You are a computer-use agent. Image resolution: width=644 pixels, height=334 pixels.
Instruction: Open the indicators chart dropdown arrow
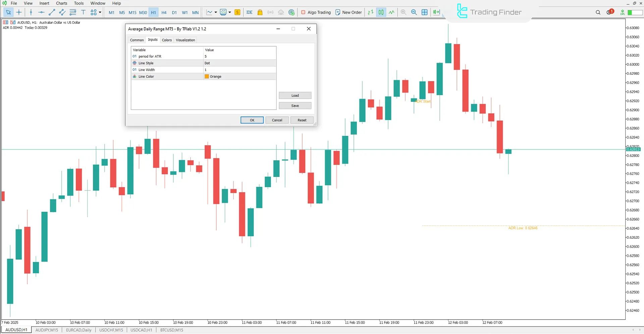coord(230,12)
